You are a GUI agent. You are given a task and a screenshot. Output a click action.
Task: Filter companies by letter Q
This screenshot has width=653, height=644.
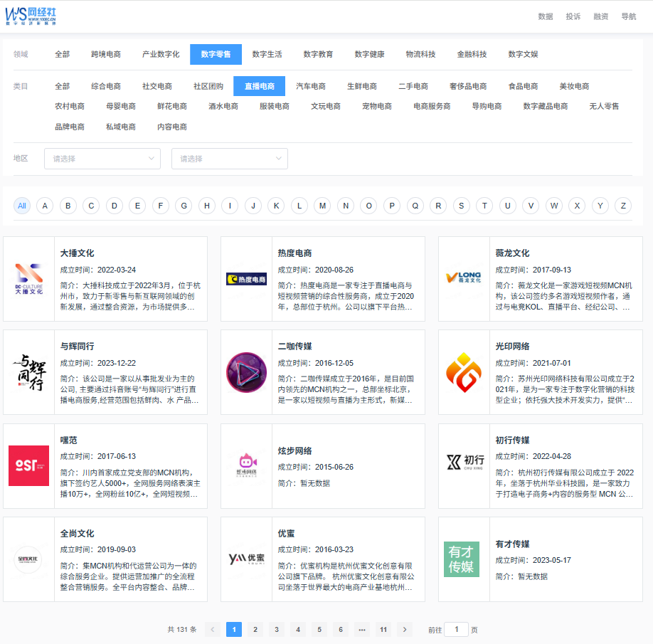click(x=415, y=206)
